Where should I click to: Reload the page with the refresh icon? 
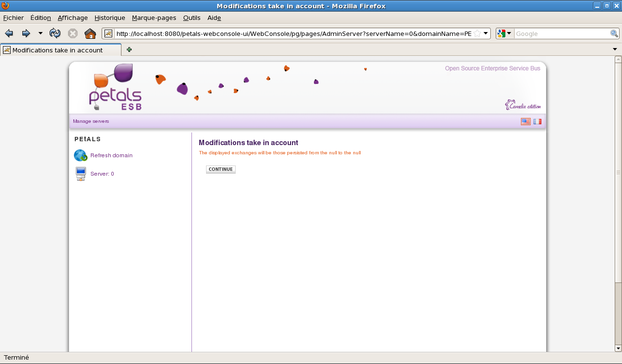point(55,33)
